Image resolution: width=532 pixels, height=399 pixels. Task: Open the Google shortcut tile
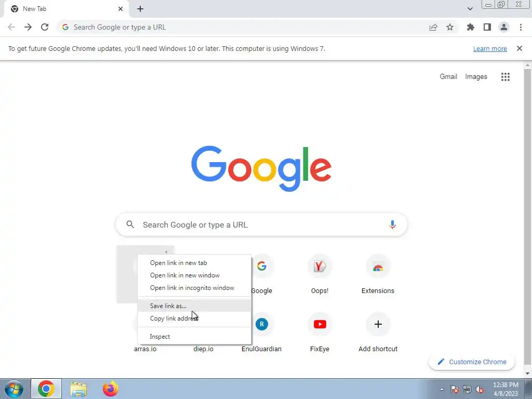tap(262, 274)
